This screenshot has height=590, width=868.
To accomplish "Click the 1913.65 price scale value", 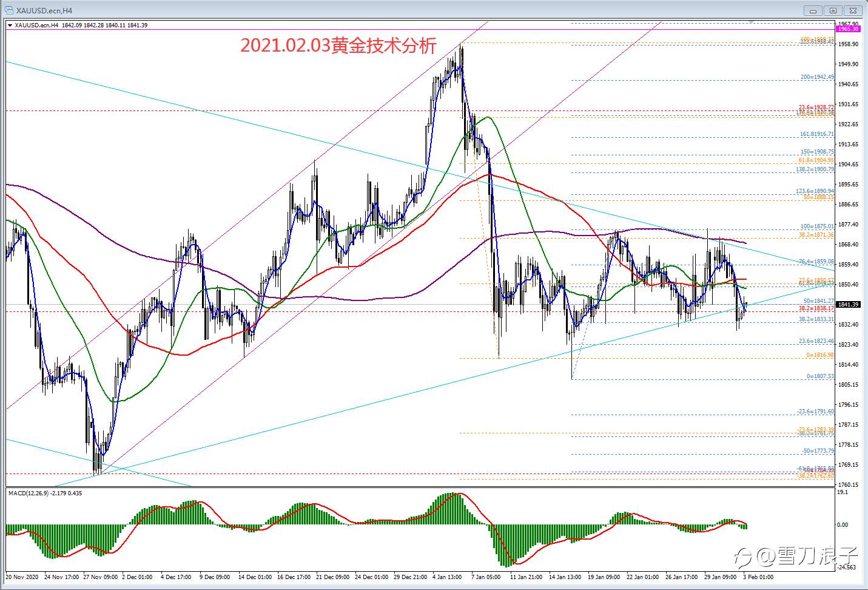I will coord(848,144).
